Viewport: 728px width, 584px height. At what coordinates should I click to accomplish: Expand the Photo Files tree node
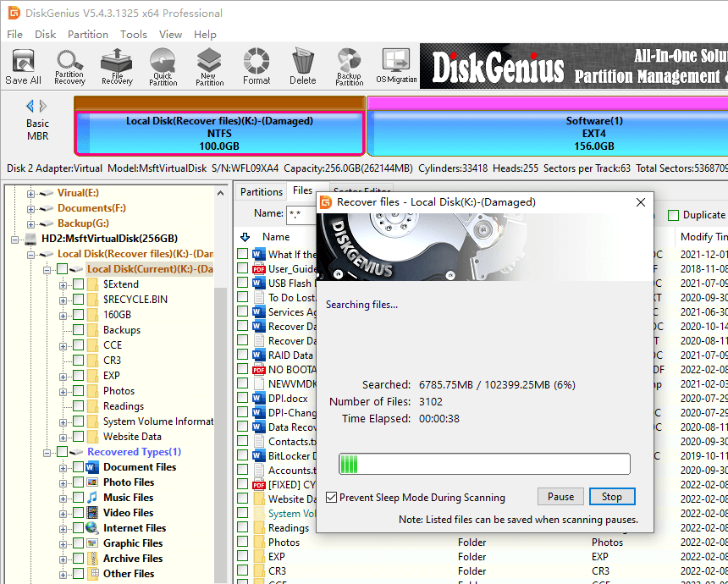[63, 482]
